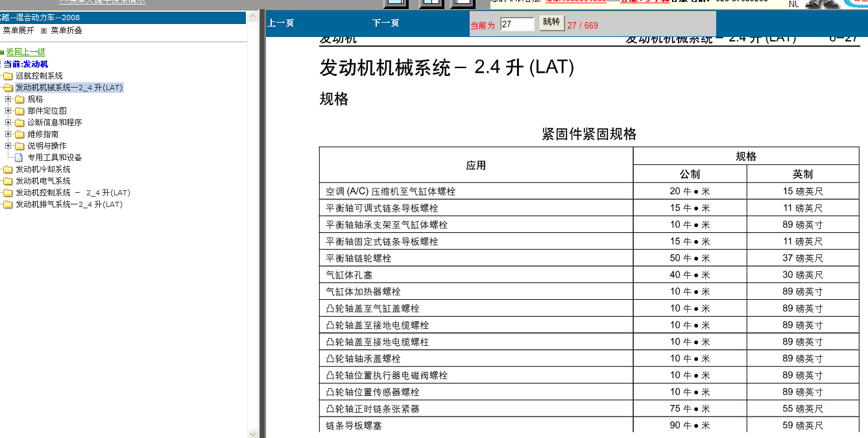
Task: Click the 59 磅英尺 imperial value
Action: click(802, 426)
